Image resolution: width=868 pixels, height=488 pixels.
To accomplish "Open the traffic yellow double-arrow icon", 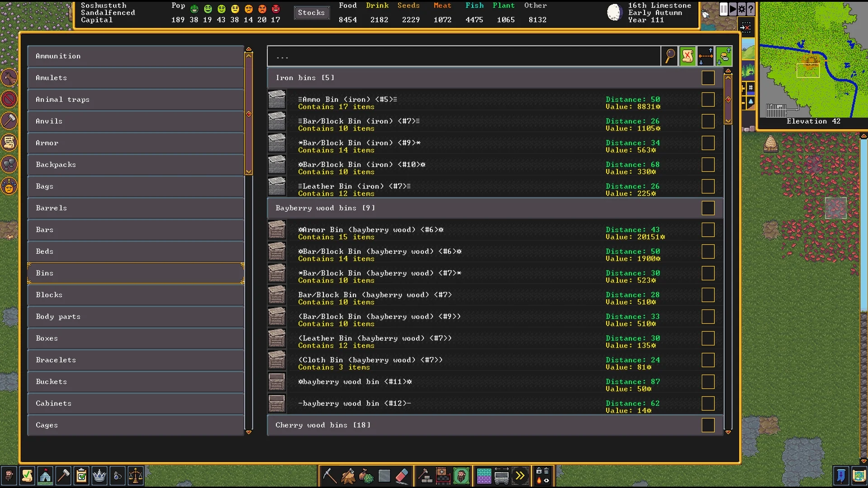I will [520, 476].
